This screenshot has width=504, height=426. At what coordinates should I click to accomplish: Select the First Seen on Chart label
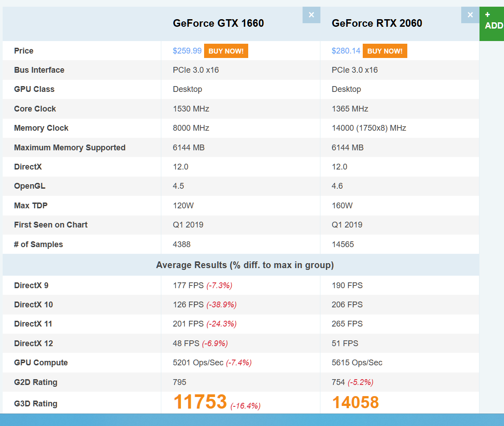51,224
